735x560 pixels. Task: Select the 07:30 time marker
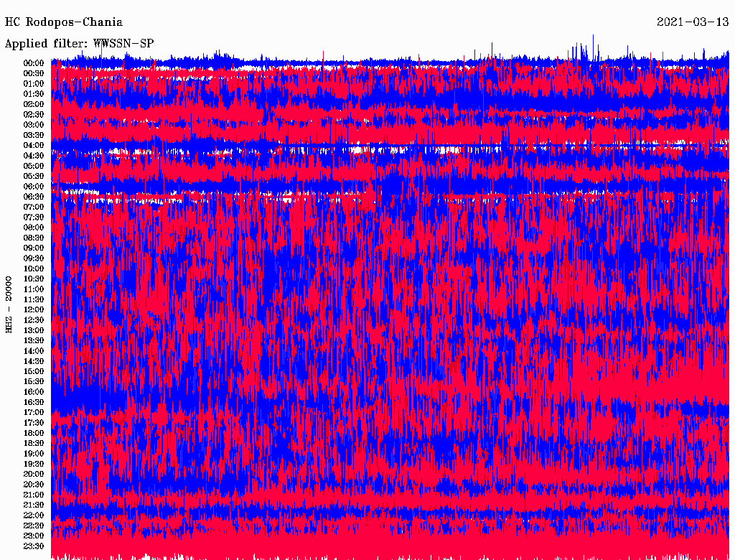(x=34, y=218)
